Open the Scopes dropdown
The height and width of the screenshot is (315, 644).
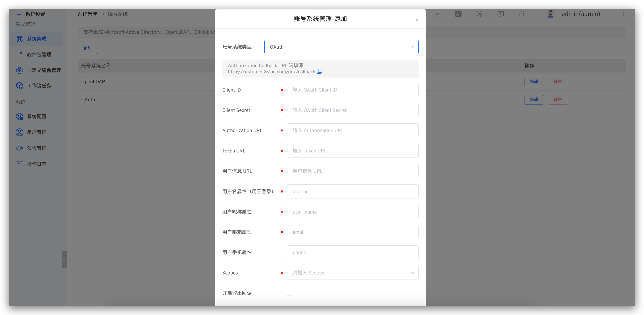pos(352,273)
